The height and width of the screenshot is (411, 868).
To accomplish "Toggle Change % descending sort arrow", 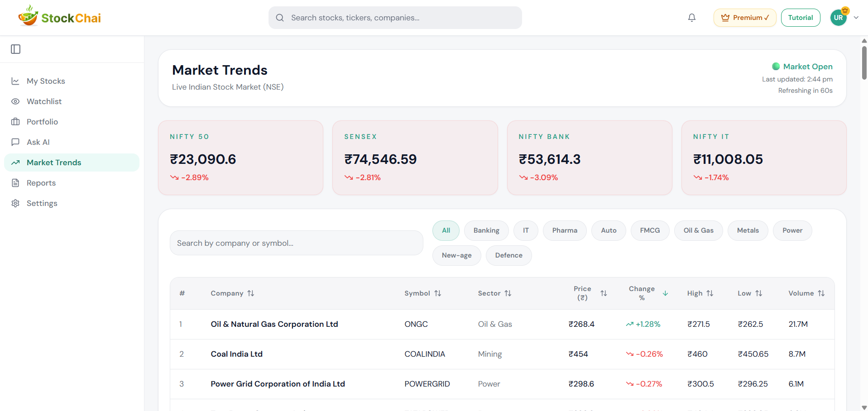I will pyautogui.click(x=665, y=293).
